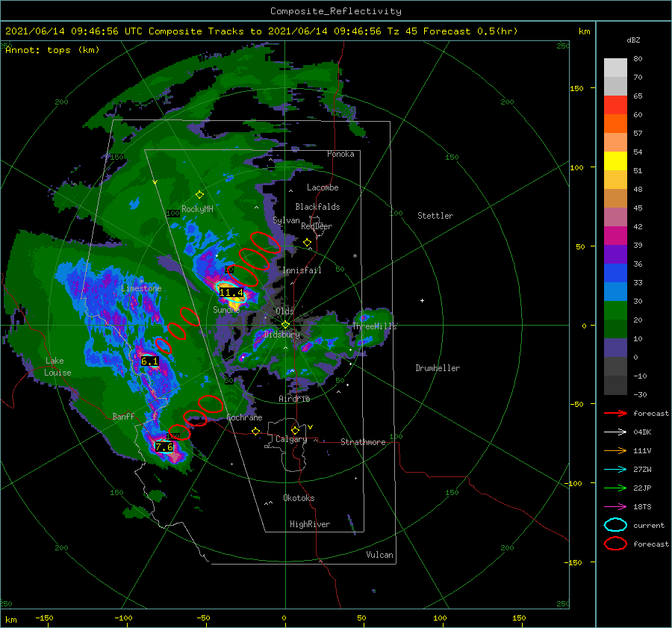Click the RockyMH label
The width and height of the screenshot is (672, 628).
point(197,209)
